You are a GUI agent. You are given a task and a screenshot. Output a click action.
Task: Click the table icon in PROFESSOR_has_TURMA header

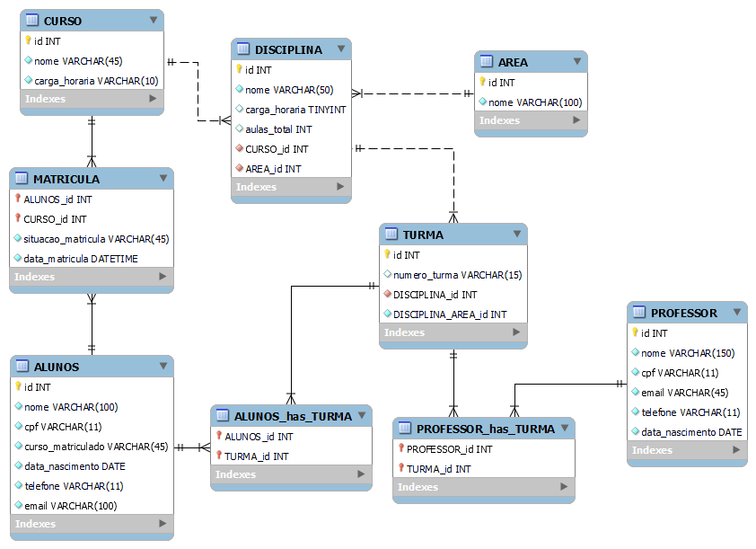coord(402,429)
